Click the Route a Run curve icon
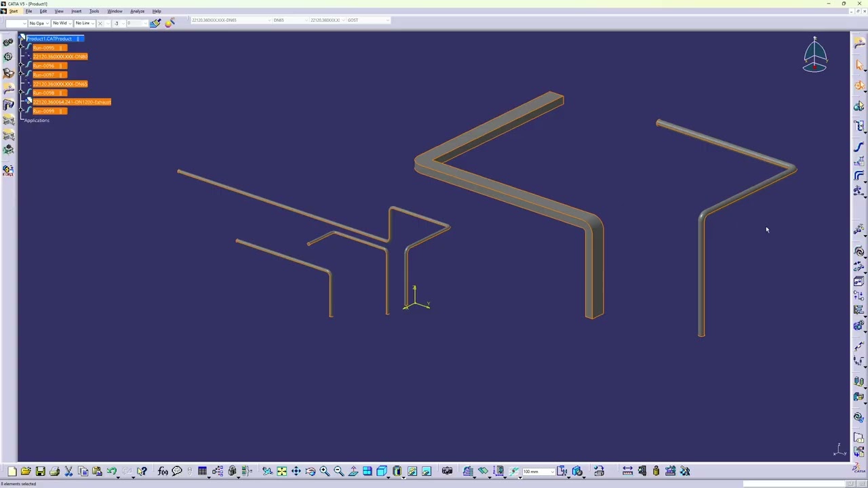The width and height of the screenshot is (868, 488). 859,146
